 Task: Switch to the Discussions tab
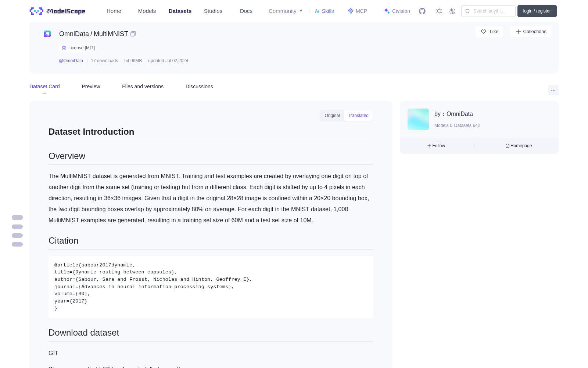tap(199, 86)
